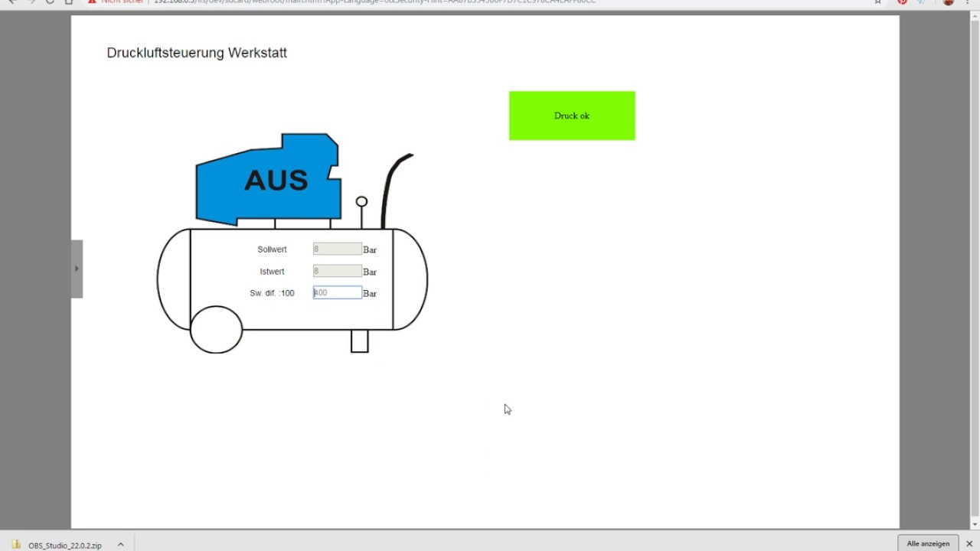Click the Sollwert label
The image size is (980, 551).
coord(272,249)
